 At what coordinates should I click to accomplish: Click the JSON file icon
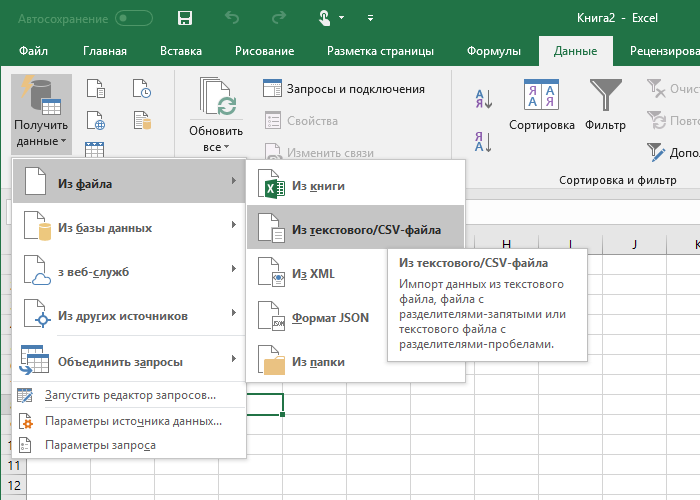tap(271, 316)
